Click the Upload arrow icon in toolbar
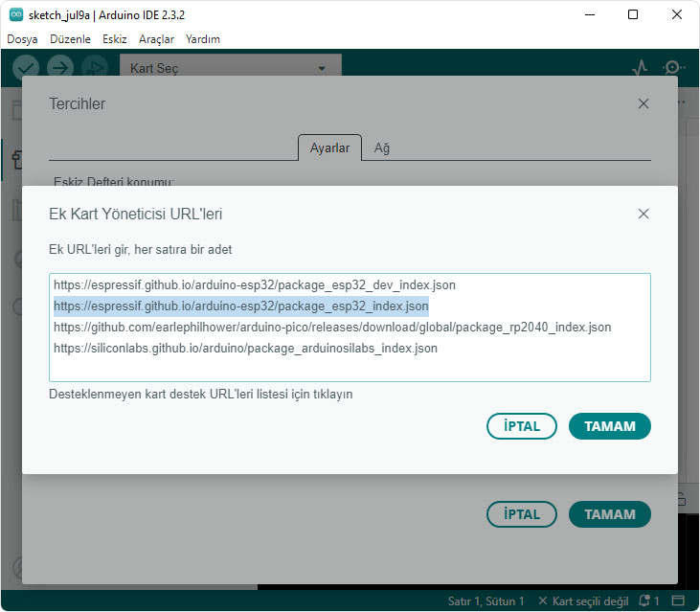 (x=60, y=68)
